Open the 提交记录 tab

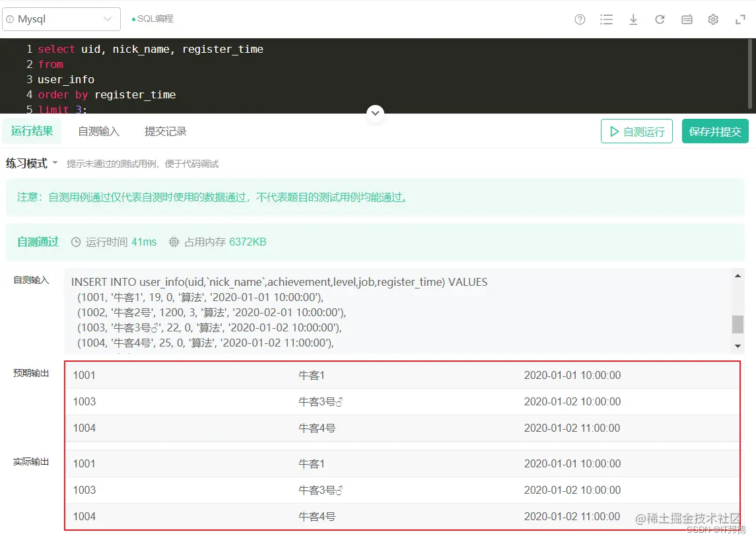tap(165, 131)
